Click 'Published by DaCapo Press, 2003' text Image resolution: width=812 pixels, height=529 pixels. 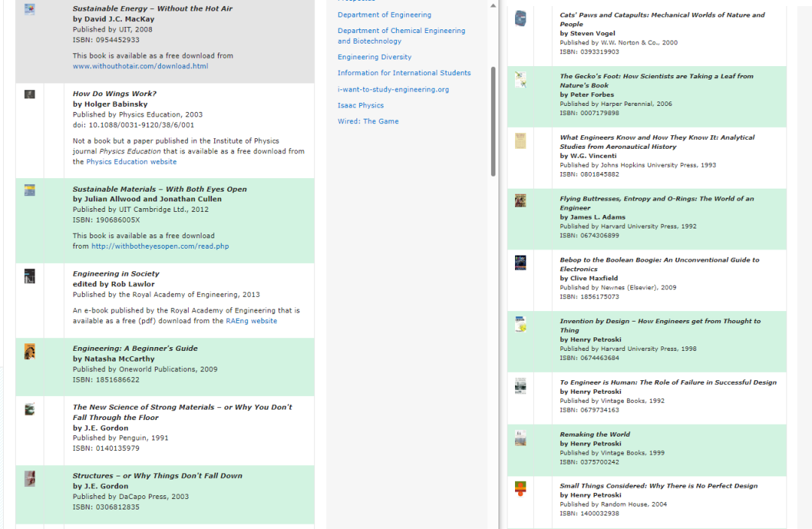pyautogui.click(x=131, y=497)
